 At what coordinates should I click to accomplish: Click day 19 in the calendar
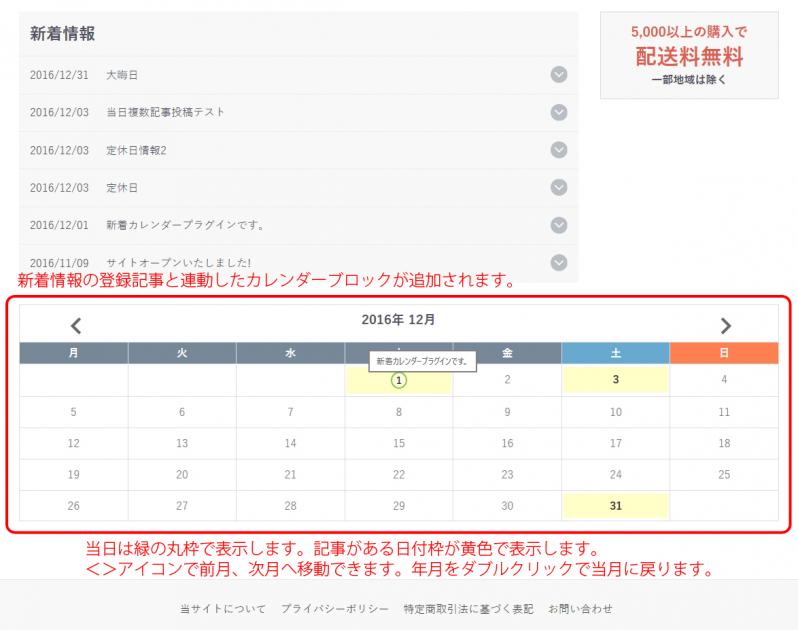(73, 475)
